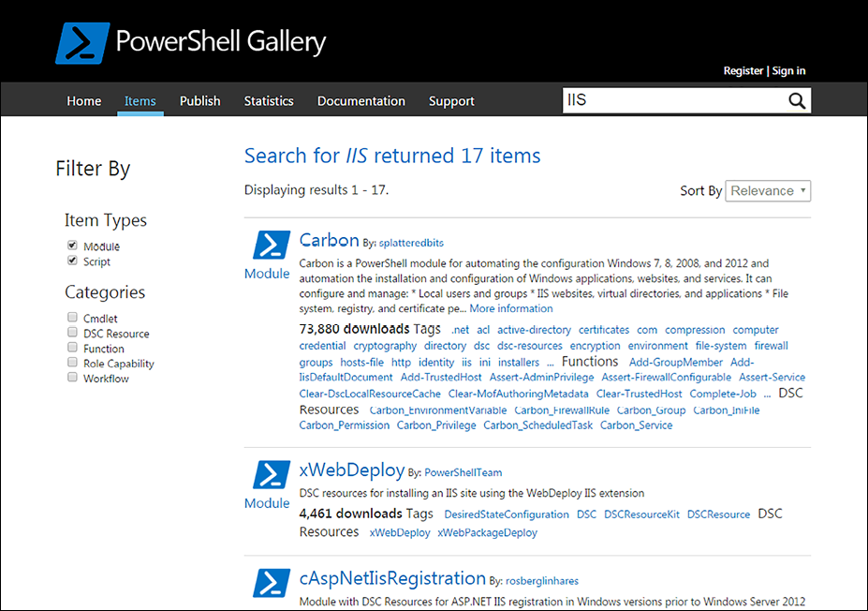Enable the Cmdlet category filter

(x=72, y=318)
